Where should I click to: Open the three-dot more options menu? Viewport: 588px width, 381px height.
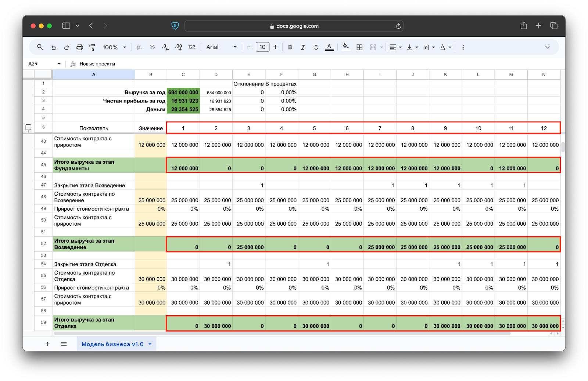(x=463, y=47)
